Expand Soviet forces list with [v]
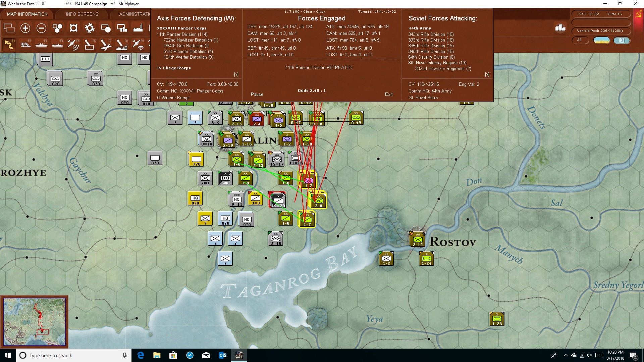Image resolution: width=644 pixels, height=362 pixels. tap(487, 74)
